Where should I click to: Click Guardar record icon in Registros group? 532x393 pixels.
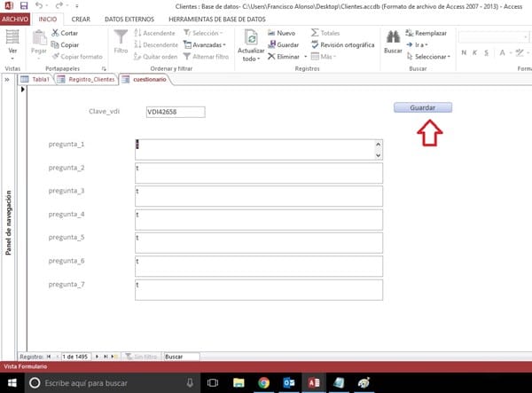click(271, 44)
